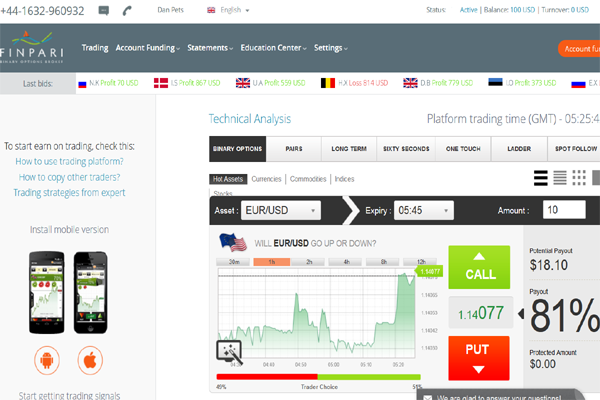
Task: Select Currencies filter
Action: click(266, 179)
